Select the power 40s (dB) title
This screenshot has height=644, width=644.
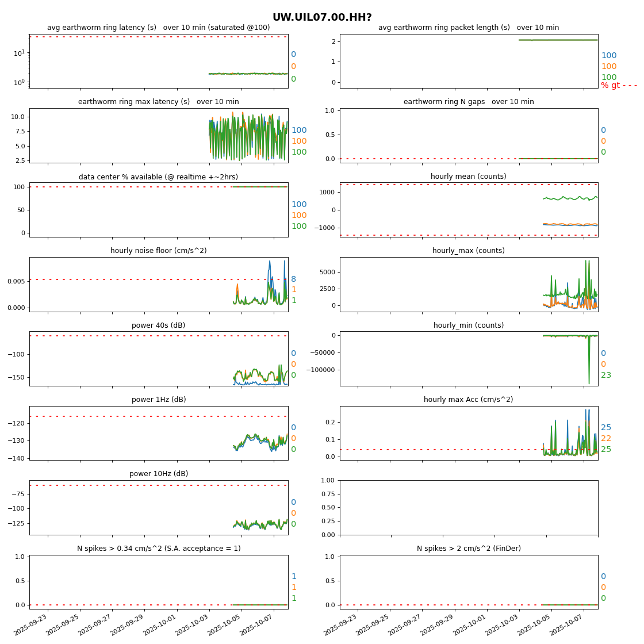[158, 325]
